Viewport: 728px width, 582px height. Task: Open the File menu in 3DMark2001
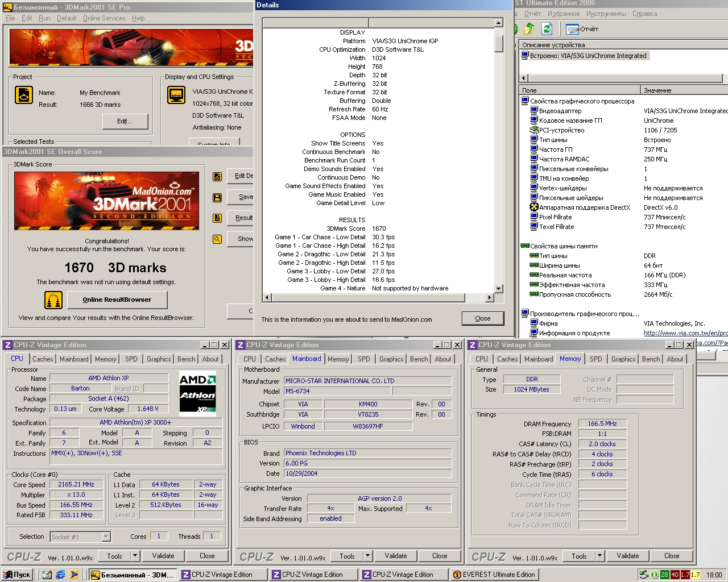tap(10, 18)
